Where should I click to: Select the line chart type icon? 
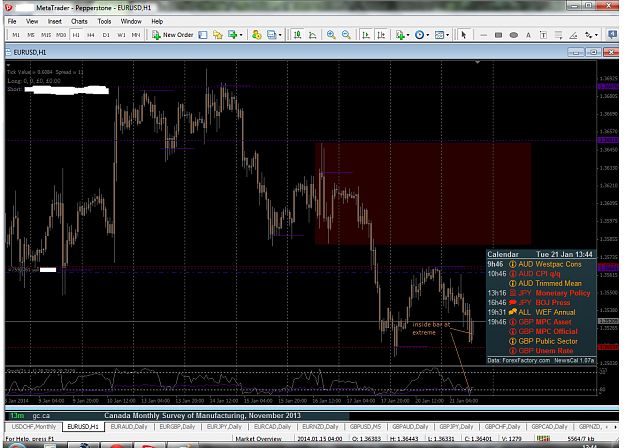(x=313, y=35)
